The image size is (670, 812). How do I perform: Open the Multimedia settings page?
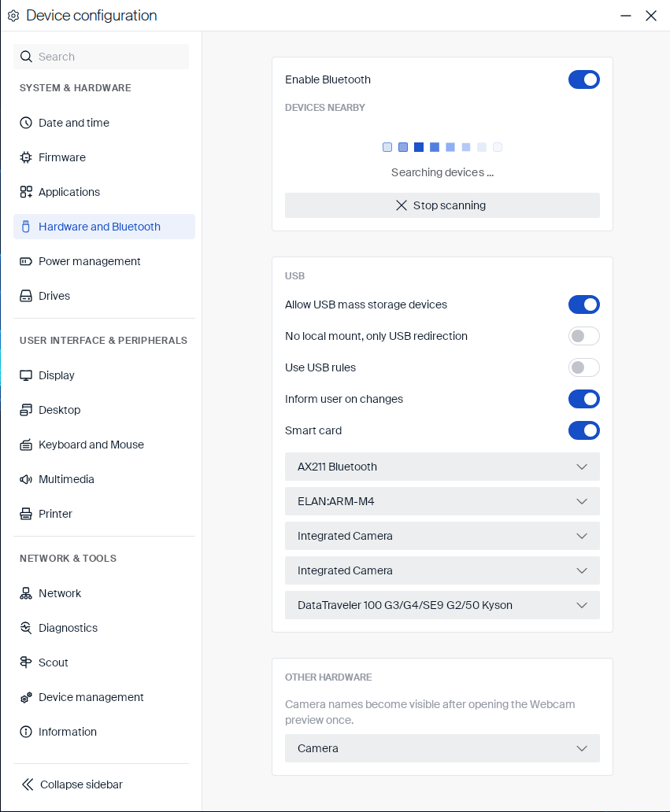[104, 479]
